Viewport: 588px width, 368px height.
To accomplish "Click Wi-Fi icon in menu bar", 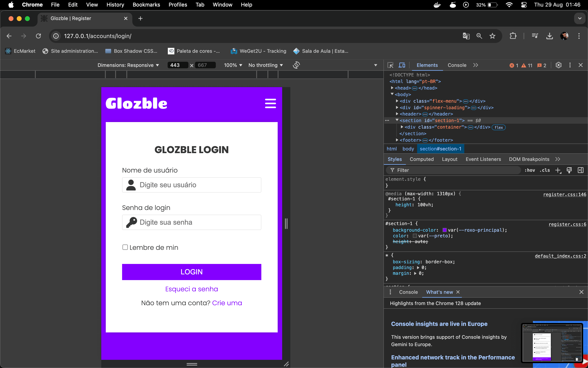I will pyautogui.click(x=509, y=5).
